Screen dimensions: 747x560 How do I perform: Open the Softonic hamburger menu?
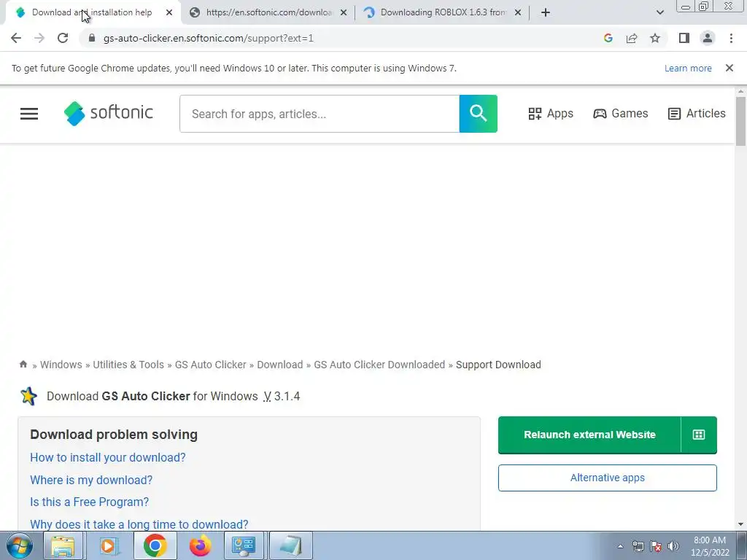tap(29, 114)
